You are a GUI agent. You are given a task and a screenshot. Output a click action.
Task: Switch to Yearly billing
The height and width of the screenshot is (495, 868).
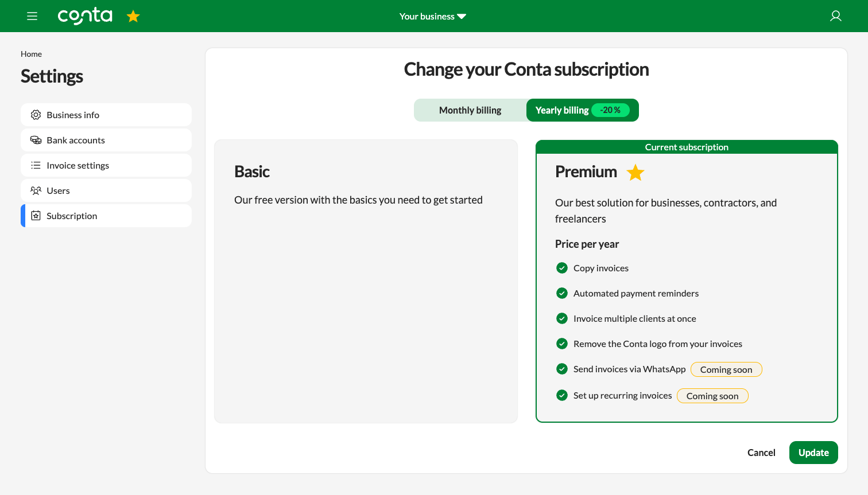562,110
